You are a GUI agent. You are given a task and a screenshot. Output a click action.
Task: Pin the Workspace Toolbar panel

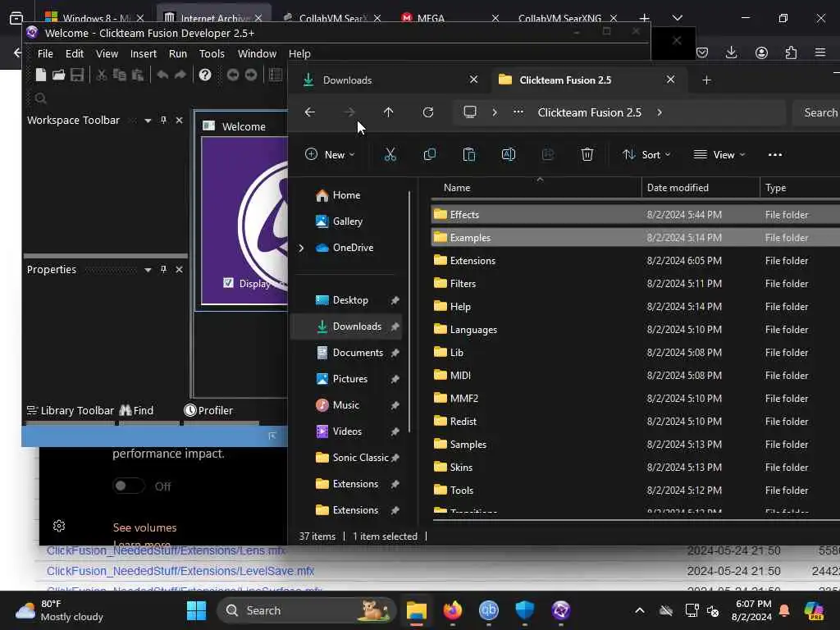pyautogui.click(x=163, y=120)
